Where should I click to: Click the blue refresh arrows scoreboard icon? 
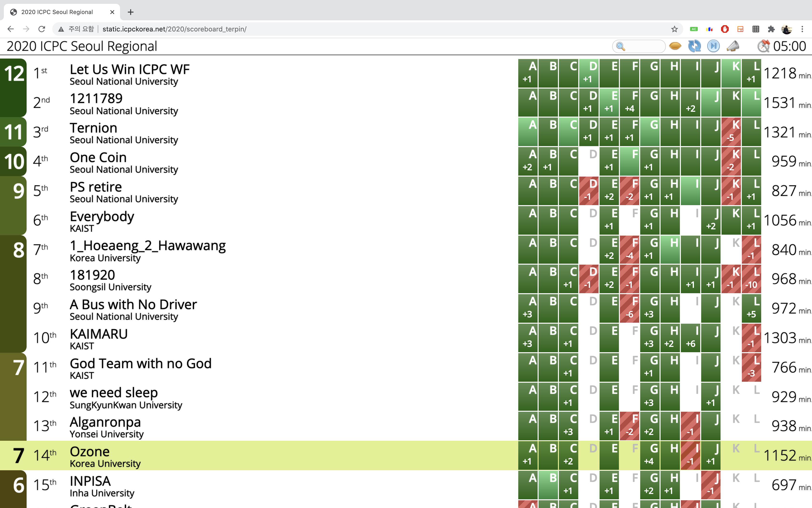tap(694, 46)
